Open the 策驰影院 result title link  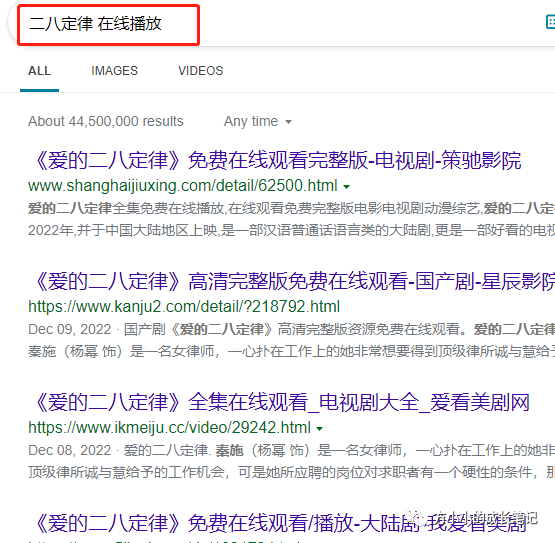coord(278,160)
